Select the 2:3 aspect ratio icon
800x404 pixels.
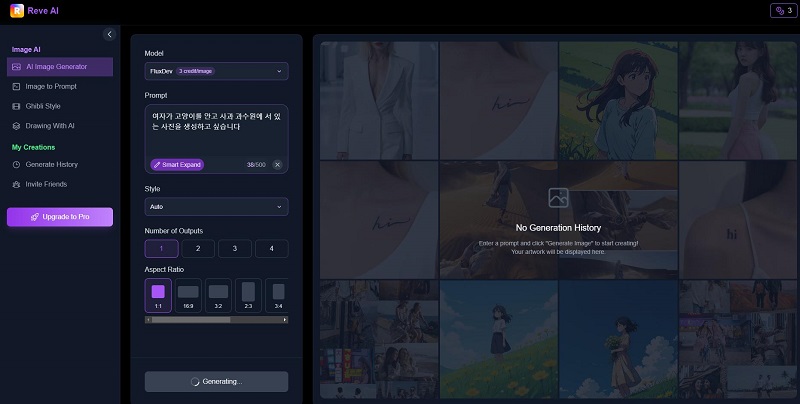click(x=248, y=295)
